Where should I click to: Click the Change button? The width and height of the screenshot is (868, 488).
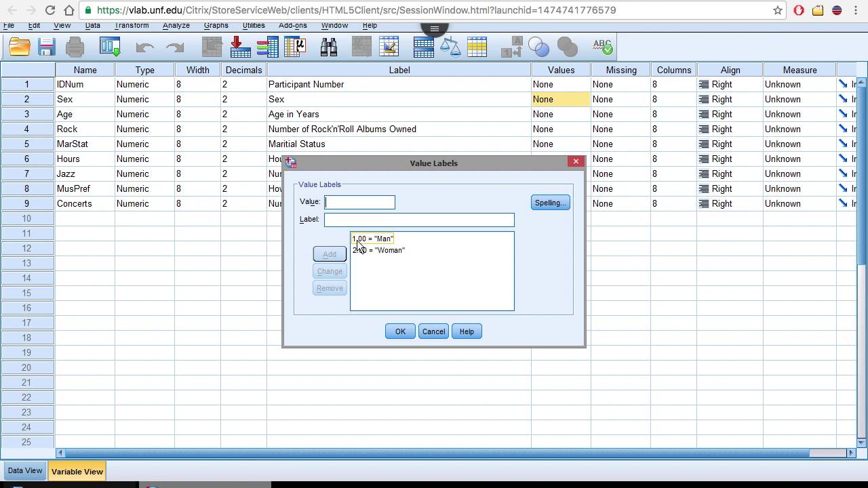point(330,271)
